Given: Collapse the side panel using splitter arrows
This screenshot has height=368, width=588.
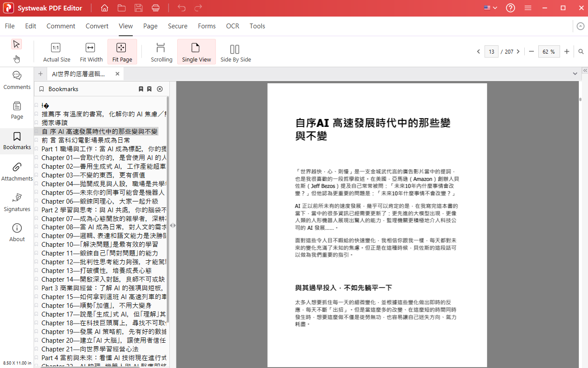Looking at the screenshot, I should [x=173, y=225].
